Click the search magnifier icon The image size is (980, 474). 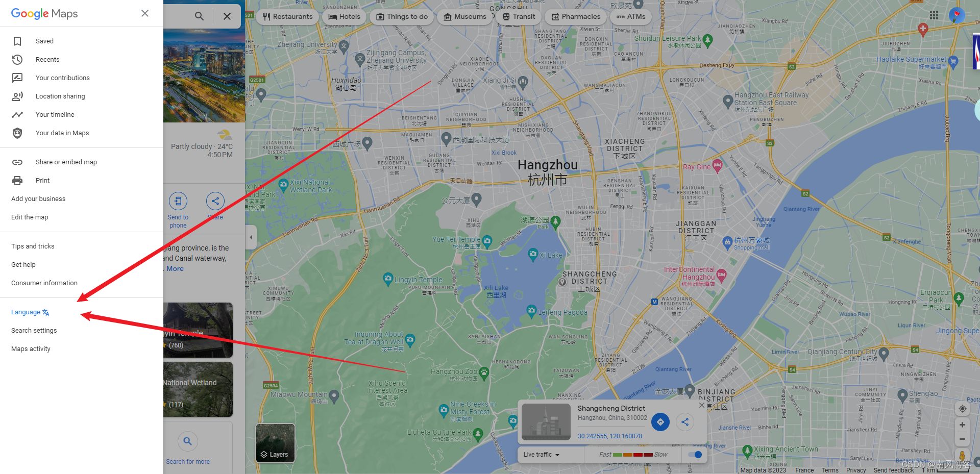pyautogui.click(x=199, y=16)
